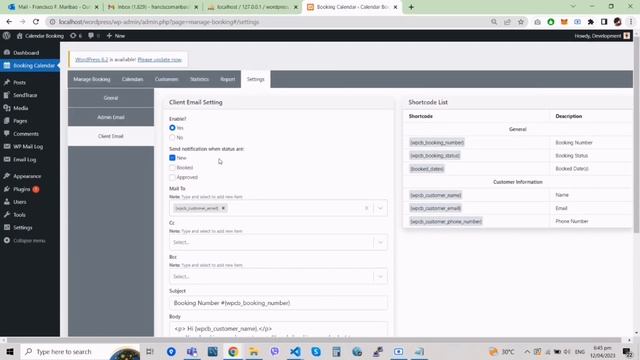640x360 pixels.
Task: Open the browser extensions puzzle icon
Action: coord(591,22)
